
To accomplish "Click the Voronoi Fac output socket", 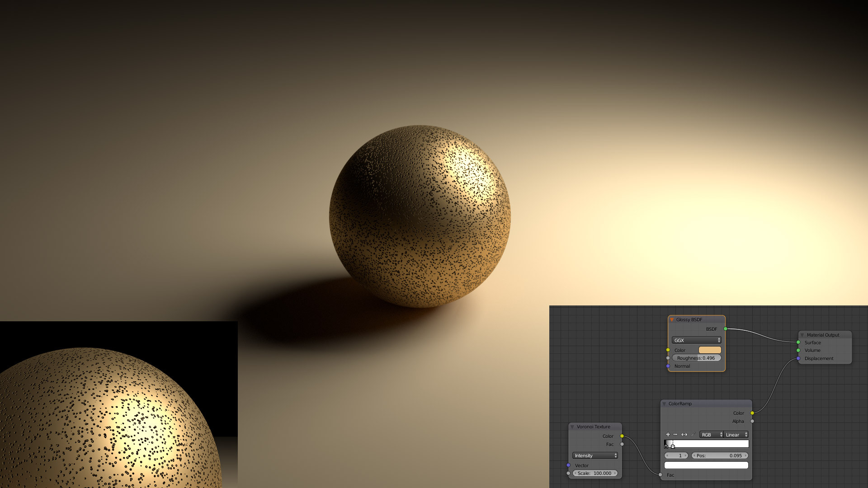I will [x=622, y=444].
